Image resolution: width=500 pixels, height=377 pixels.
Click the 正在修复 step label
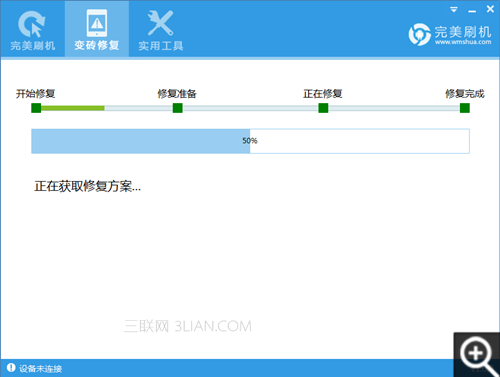point(323,94)
